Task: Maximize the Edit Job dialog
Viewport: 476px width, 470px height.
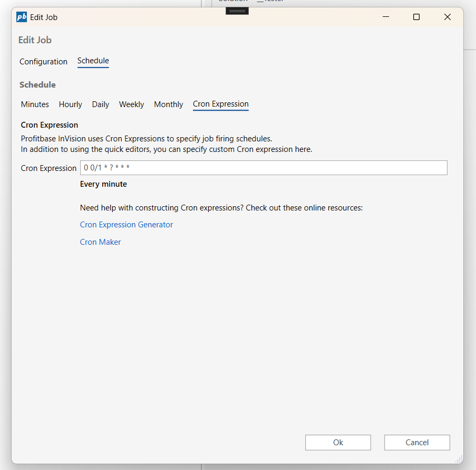Action: pos(416,17)
